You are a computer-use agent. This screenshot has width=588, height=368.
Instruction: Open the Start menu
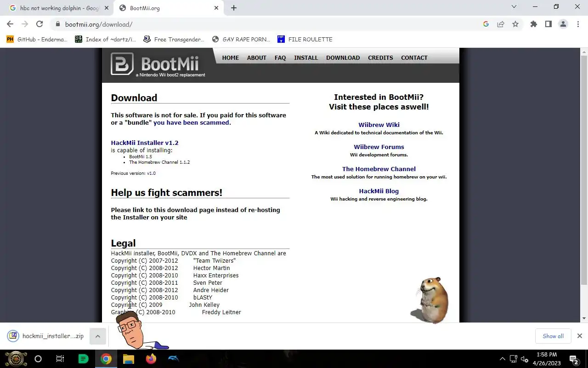(16, 359)
